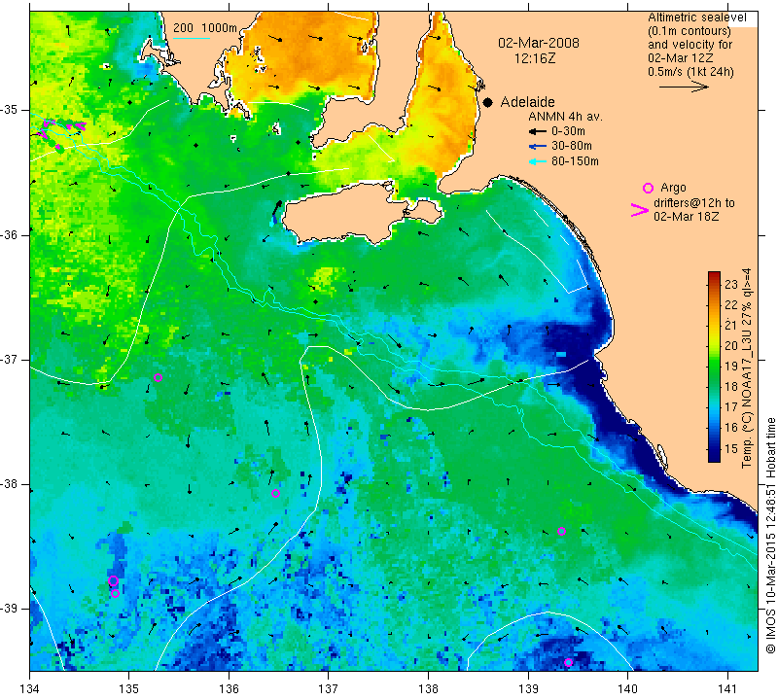Click the colorbar value 17
This screenshot has width=778, height=700.
point(731,407)
